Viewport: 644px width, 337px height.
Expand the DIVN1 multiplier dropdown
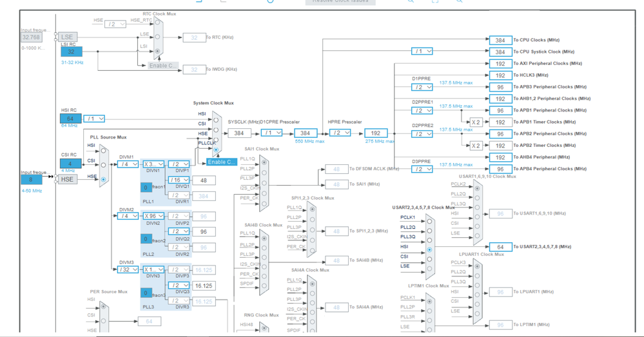click(x=153, y=164)
